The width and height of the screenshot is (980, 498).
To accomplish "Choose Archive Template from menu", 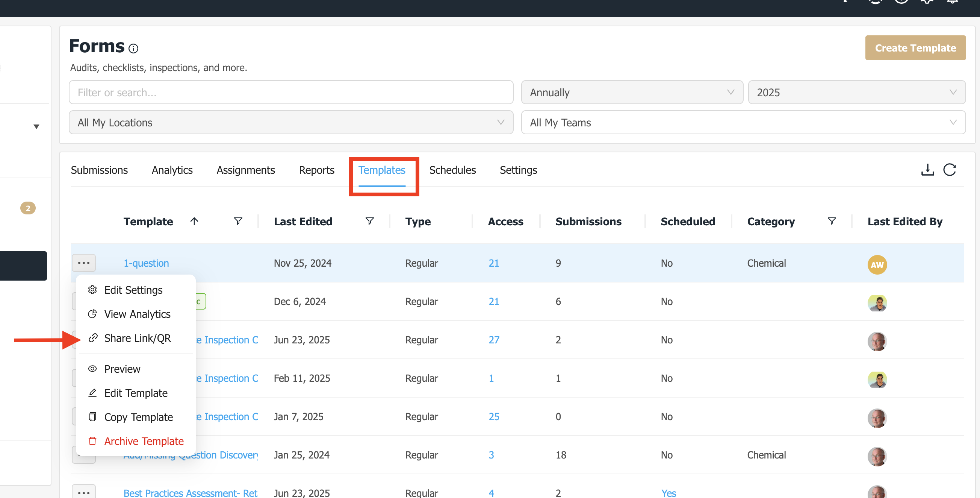I will click(144, 441).
